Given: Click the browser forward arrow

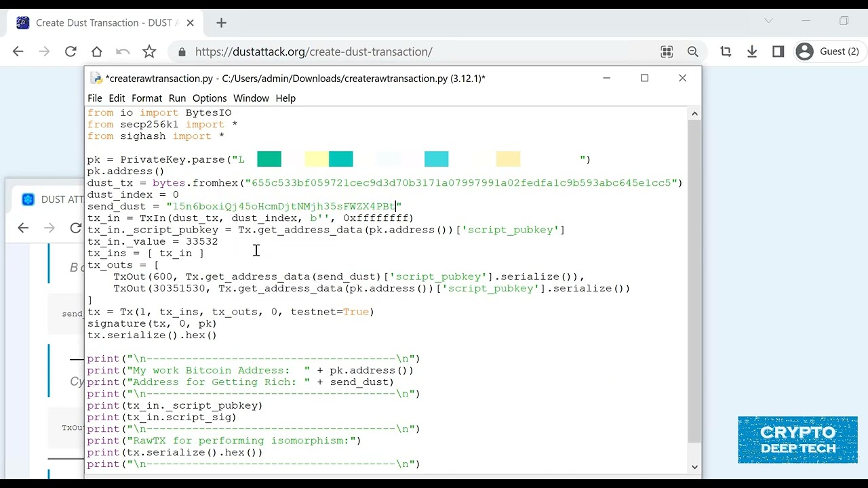Looking at the screenshot, I should point(44,52).
